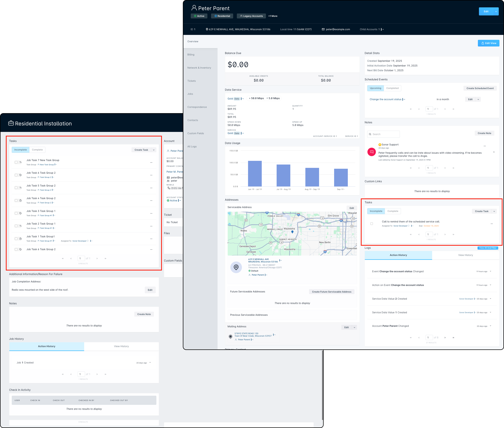Open the three-dot menu for Job Task 7
Image resolution: width=504 pixels, height=428 pixels.
[151, 162]
